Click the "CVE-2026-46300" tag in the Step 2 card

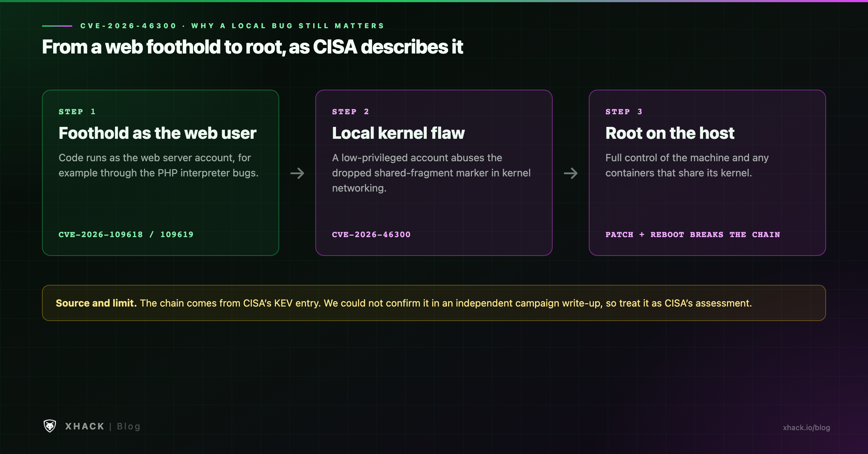[x=371, y=234]
